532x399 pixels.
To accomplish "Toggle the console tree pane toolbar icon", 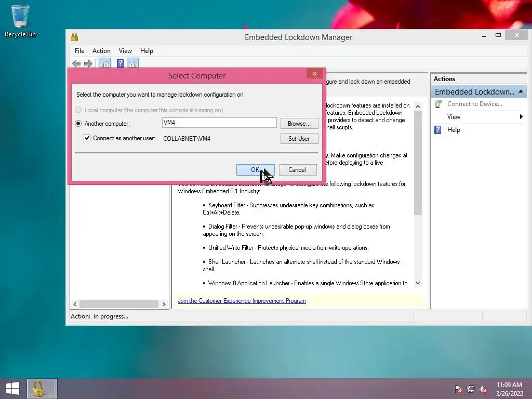I will pyautogui.click(x=105, y=63).
